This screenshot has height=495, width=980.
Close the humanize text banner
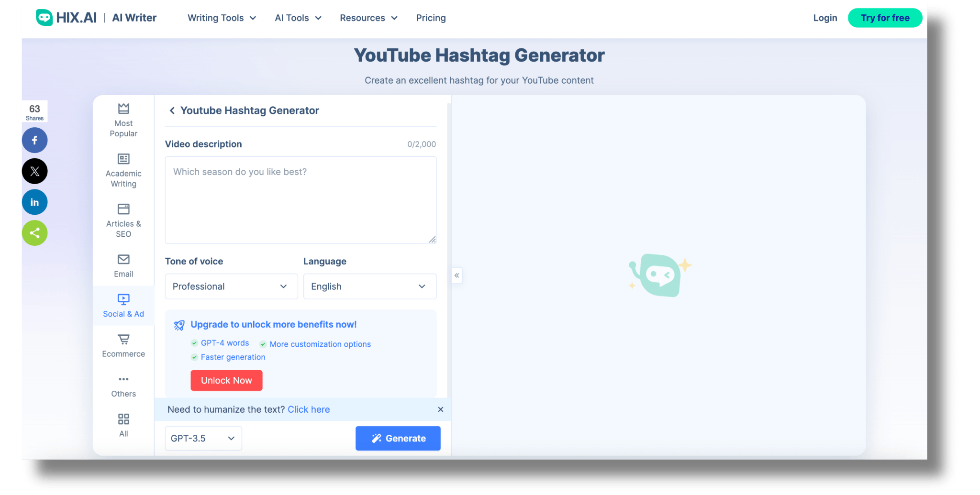[x=441, y=409]
